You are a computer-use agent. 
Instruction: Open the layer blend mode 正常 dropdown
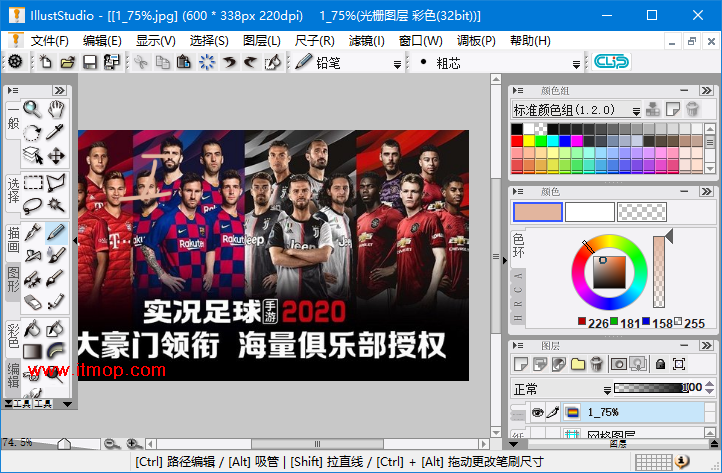(607, 391)
